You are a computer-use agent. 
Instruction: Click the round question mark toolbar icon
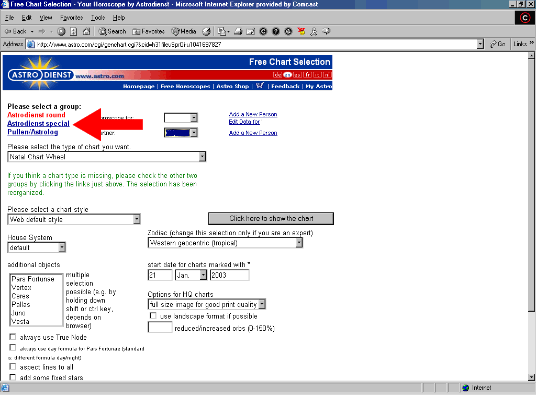pyautogui.click(x=276, y=31)
